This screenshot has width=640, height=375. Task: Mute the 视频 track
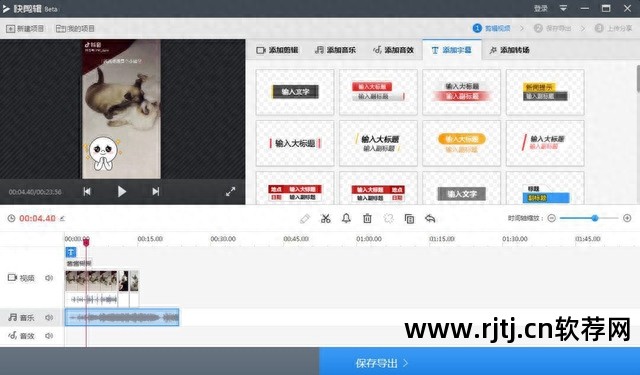pyautogui.click(x=49, y=278)
